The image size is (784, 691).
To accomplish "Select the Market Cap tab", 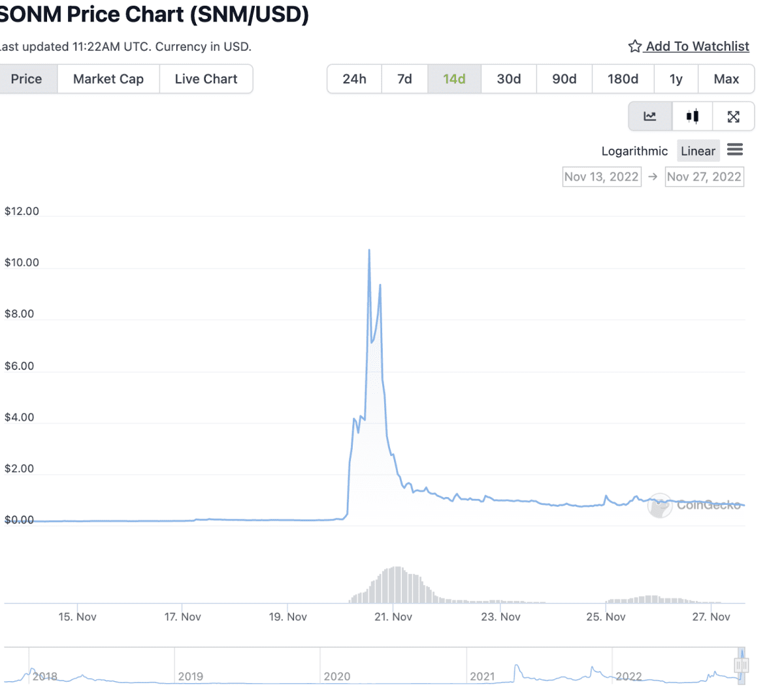I will pyautogui.click(x=108, y=79).
